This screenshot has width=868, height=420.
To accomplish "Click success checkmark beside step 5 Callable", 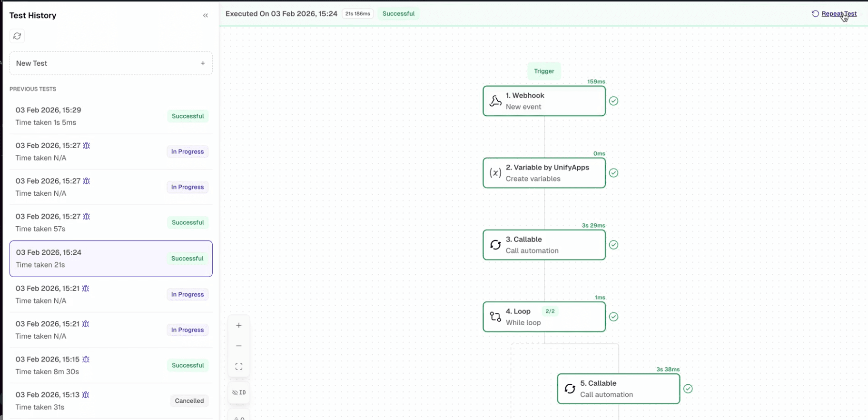I will (688, 389).
